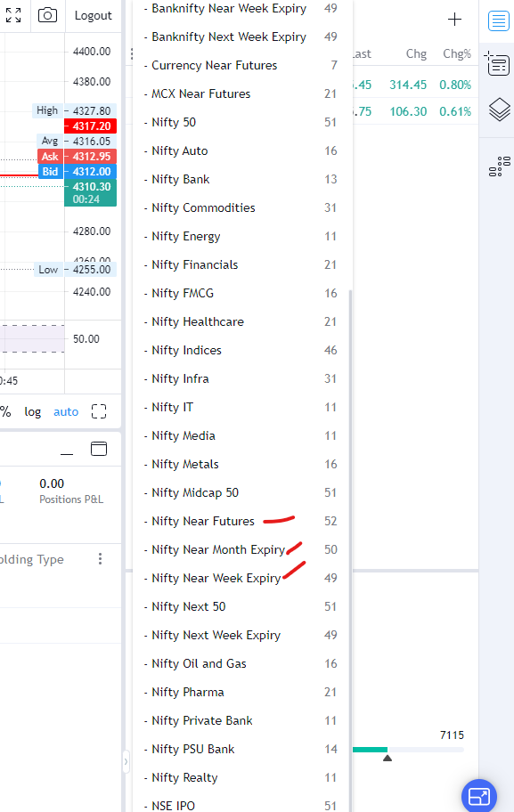Select Currency Near Futures list
The width and height of the screenshot is (514, 812).
click(x=241, y=65)
